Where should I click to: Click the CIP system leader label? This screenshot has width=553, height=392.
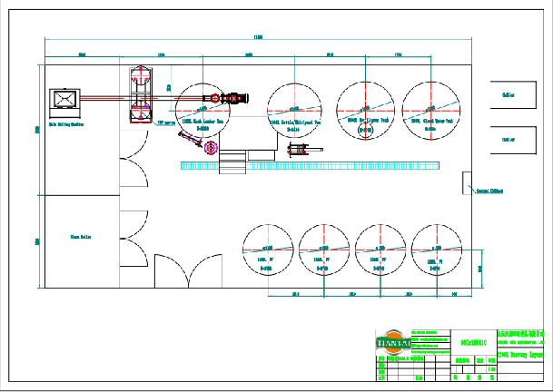(166, 123)
